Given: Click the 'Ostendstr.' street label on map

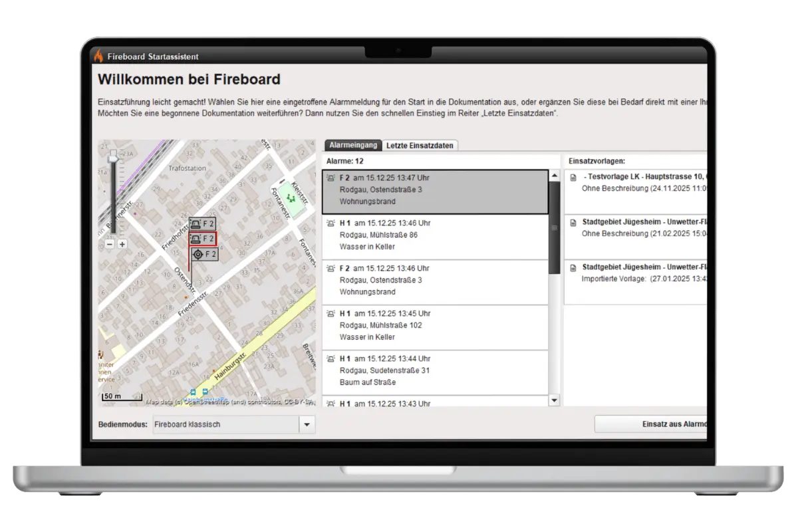Looking at the screenshot, I should pyautogui.click(x=184, y=281).
